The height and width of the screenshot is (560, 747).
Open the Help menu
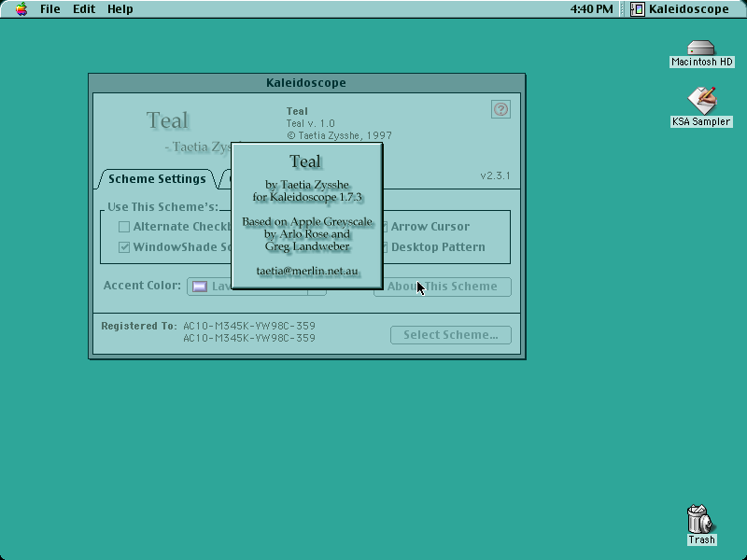tap(120, 9)
